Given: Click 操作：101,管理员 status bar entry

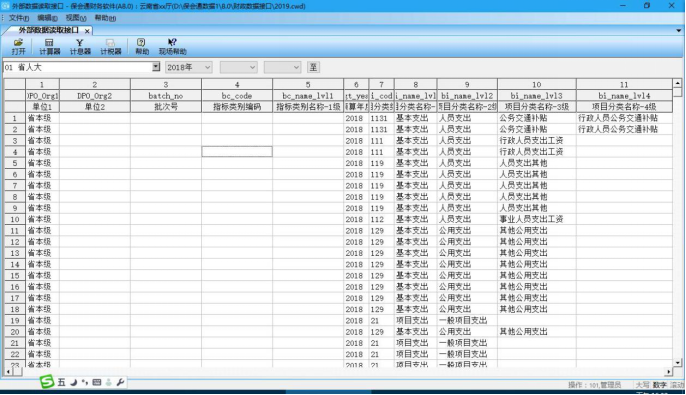Looking at the screenshot, I should (594, 385).
